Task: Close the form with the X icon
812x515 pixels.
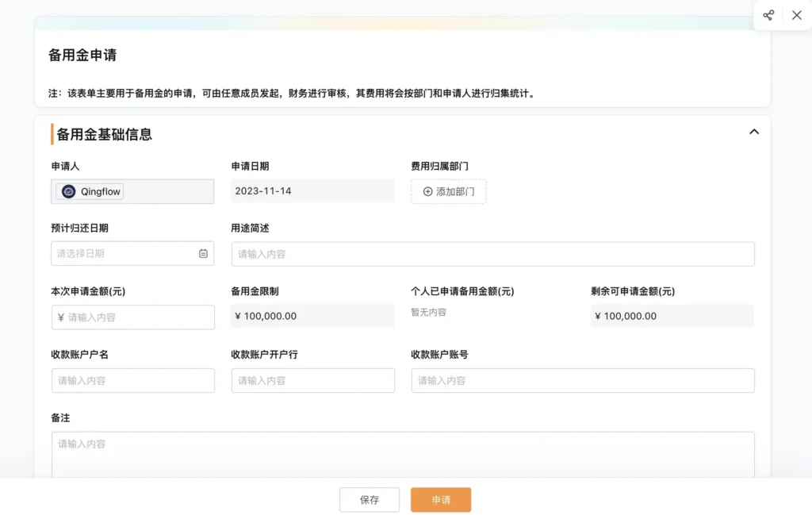Action: click(797, 15)
